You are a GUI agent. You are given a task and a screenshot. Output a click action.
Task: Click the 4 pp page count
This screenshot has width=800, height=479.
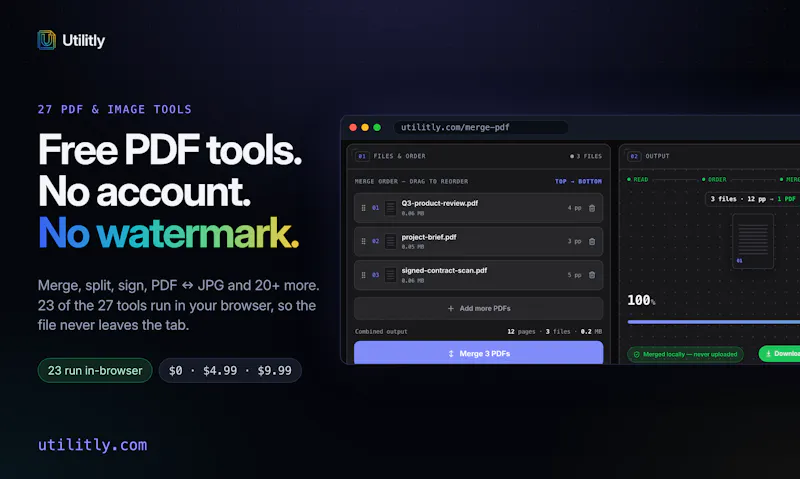point(574,208)
